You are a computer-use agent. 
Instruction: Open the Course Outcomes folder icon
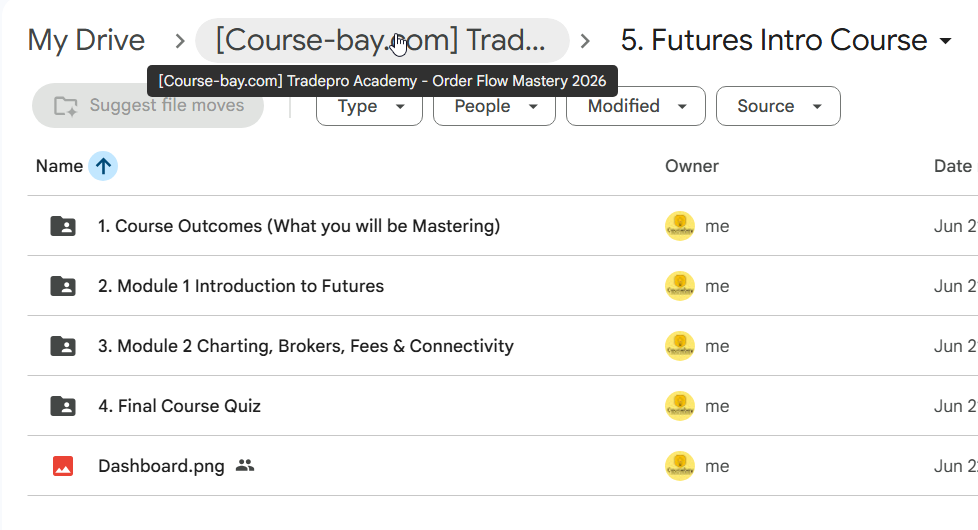coord(63,226)
